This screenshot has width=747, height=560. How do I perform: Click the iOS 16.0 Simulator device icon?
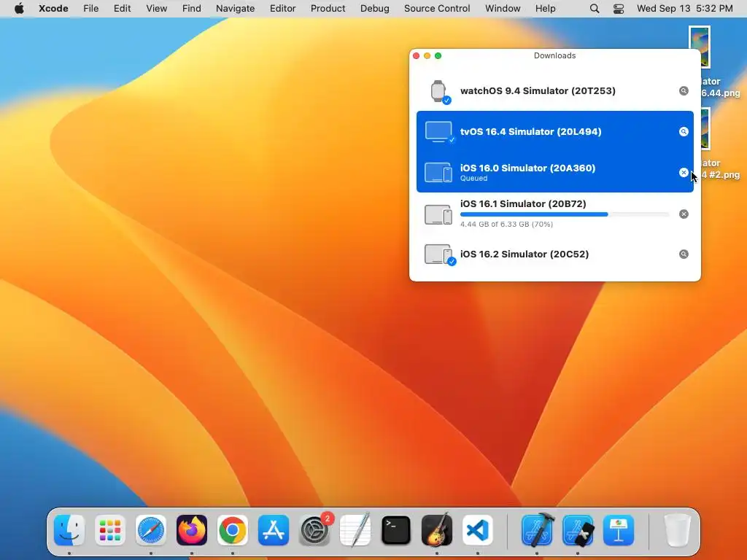[x=438, y=172]
